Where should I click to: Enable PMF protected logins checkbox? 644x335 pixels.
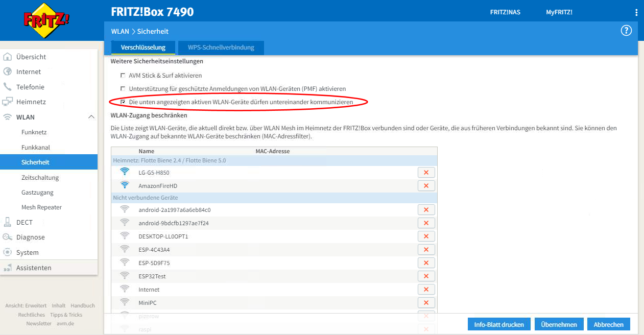[x=123, y=89]
